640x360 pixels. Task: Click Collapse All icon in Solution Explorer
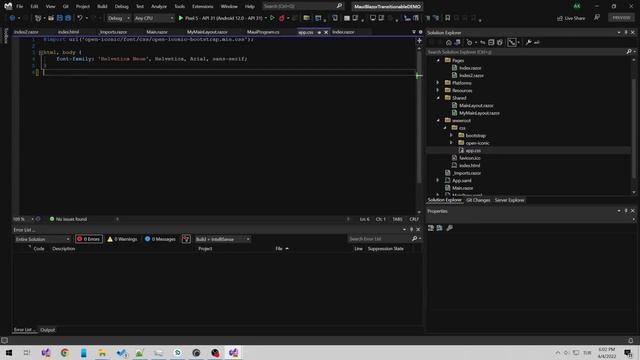(491, 42)
